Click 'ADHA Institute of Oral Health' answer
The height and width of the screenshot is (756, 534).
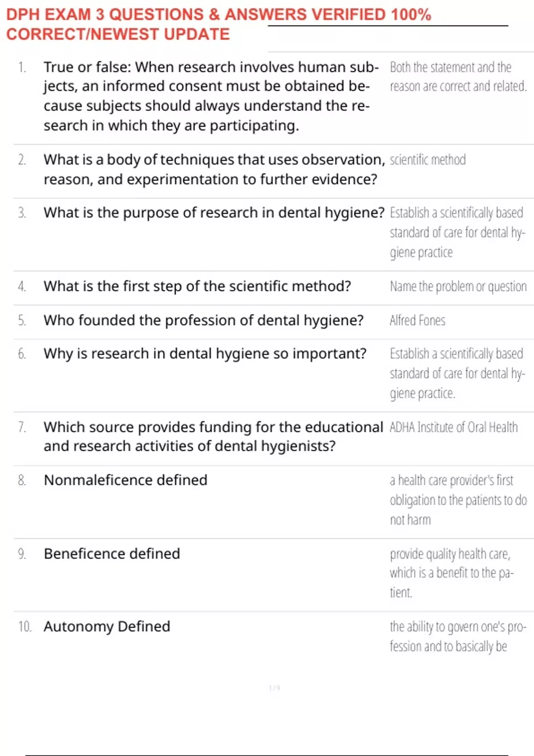[453, 427]
